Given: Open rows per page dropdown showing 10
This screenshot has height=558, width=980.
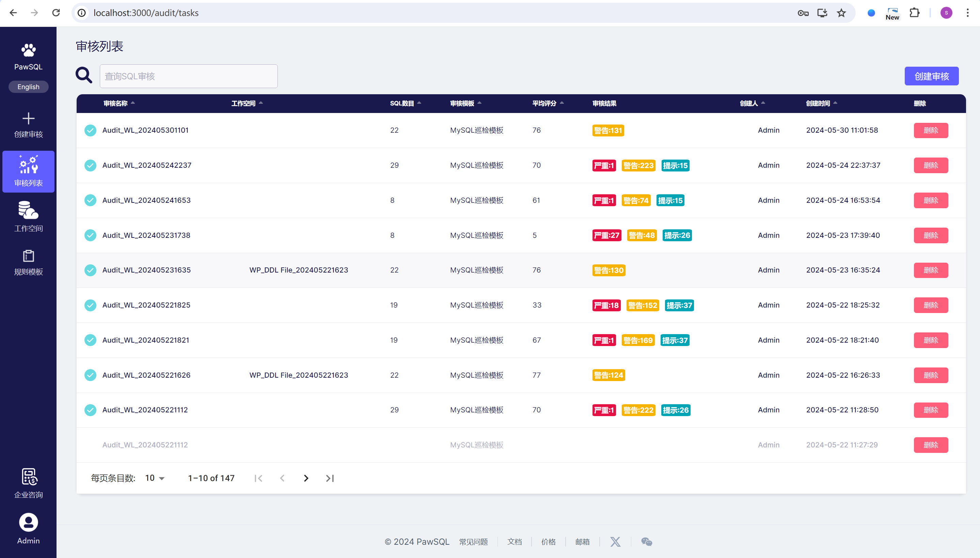Looking at the screenshot, I should coord(155,478).
